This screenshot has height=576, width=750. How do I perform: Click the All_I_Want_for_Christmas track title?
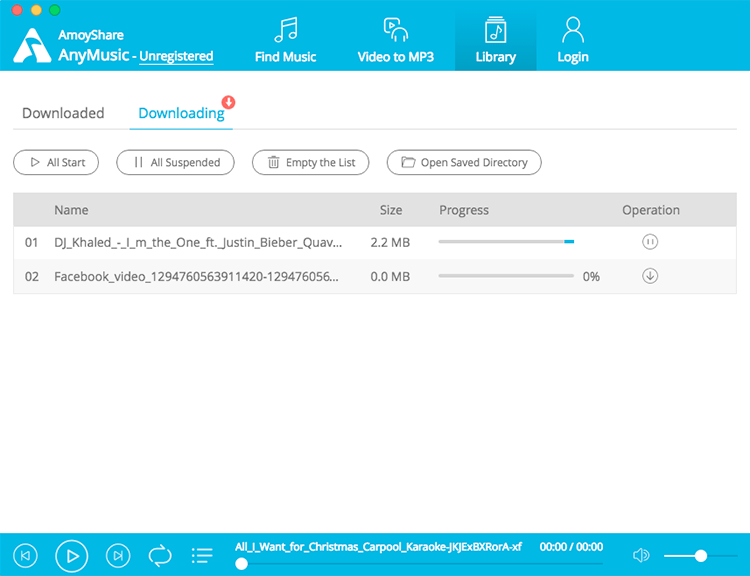tap(378, 547)
